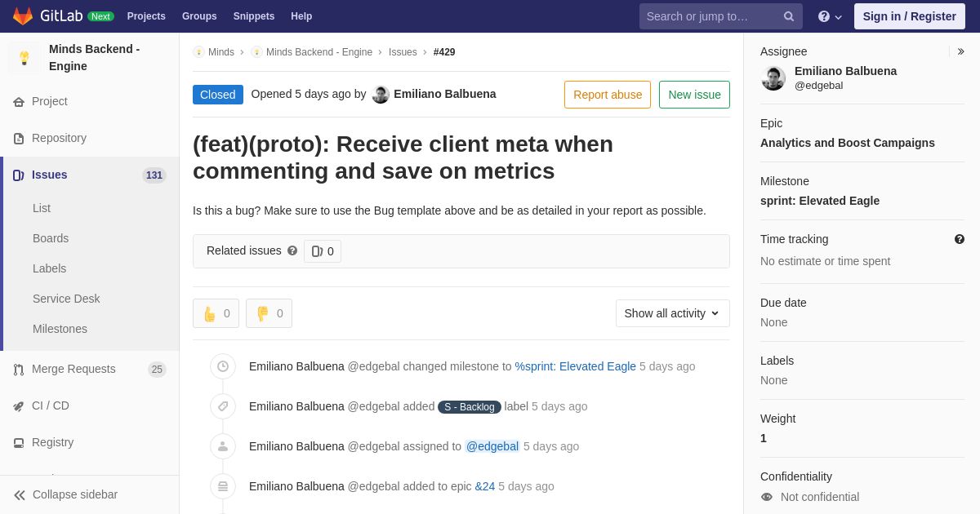Open the Help menu item in navbar
Image resolution: width=980 pixels, height=514 pixels.
(x=301, y=16)
